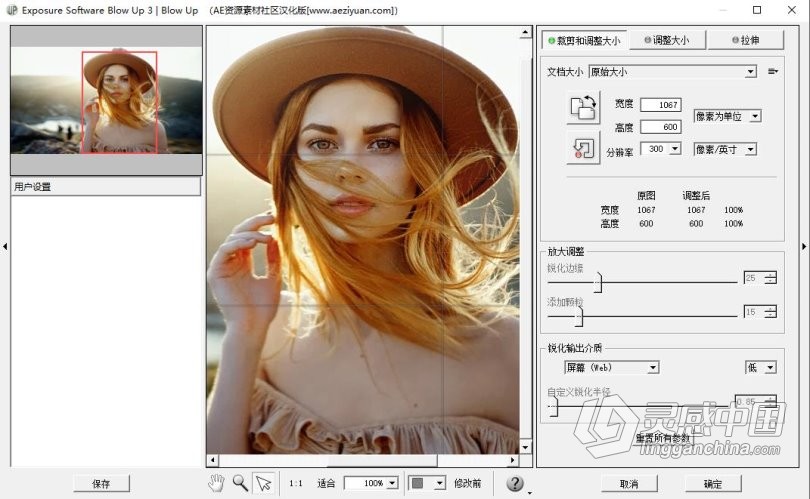Select the arrow pointer tool
Viewport: 810px width, 499px height.
263,483
